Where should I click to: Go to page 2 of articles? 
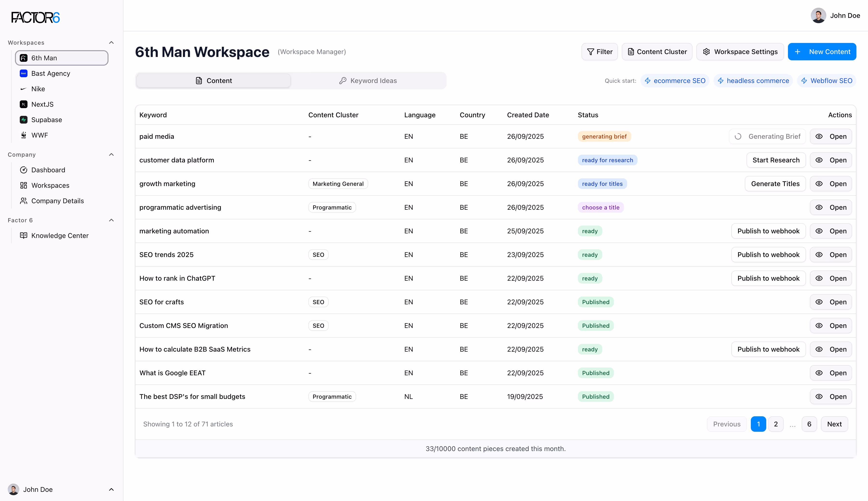point(775,424)
